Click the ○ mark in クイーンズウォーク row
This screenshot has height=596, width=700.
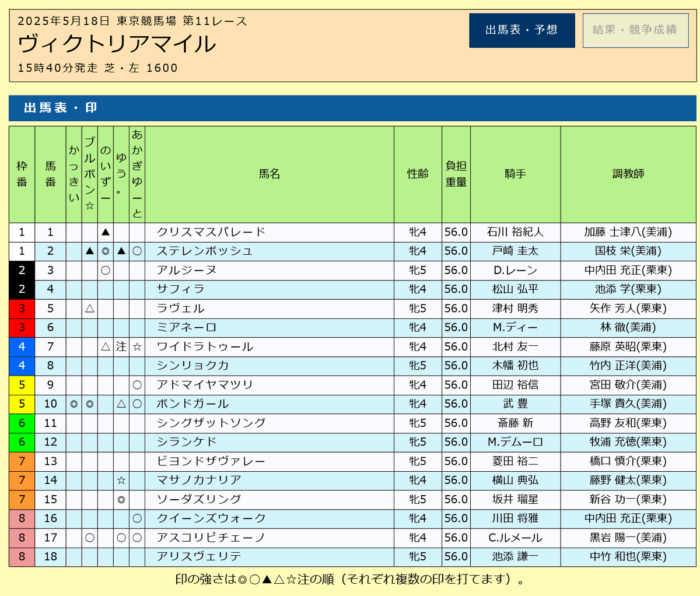[x=137, y=518]
